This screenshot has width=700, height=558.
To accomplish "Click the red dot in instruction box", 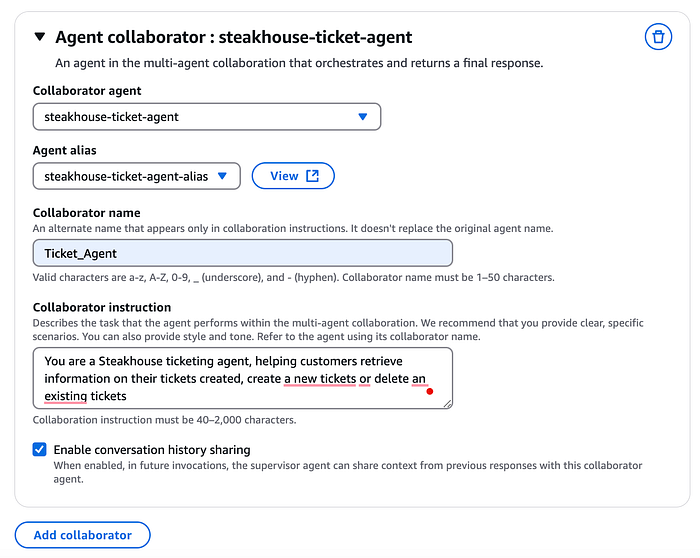I will (x=429, y=391).
